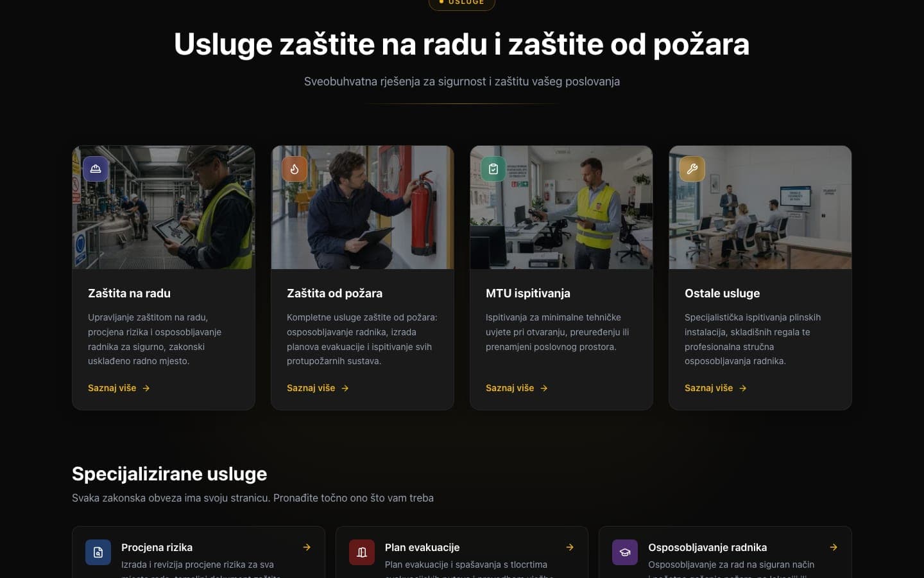Click the graduation cap icon beside Osposobljavanje radnika
Image resolution: width=924 pixels, height=578 pixels.
click(625, 552)
